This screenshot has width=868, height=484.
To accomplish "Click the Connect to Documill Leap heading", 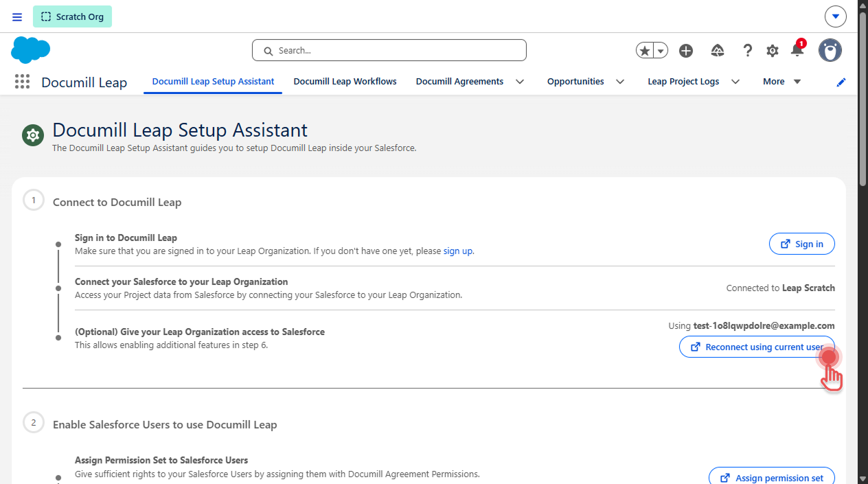I will pyautogui.click(x=117, y=203).
